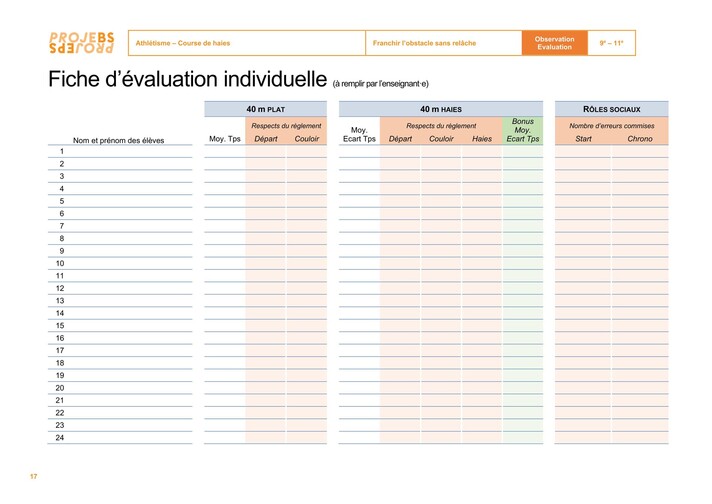Click the '40 m PLAT' section header
This screenshot has width=712, height=504.
(x=266, y=109)
